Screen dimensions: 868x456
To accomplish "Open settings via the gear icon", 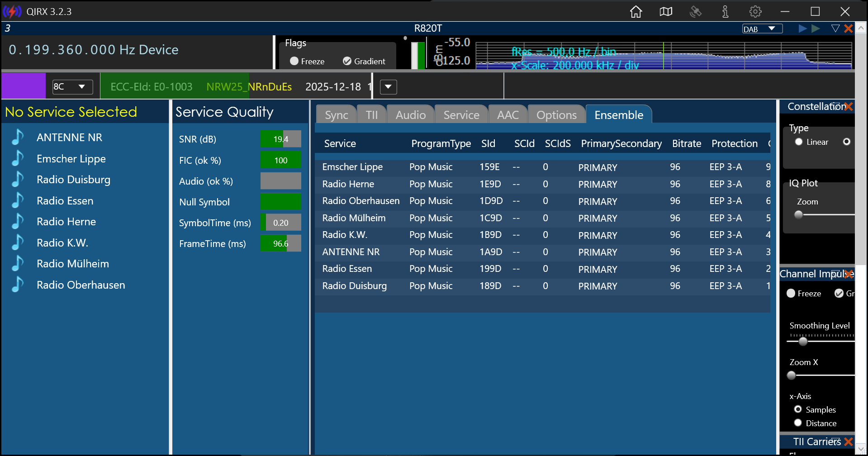I will [755, 12].
